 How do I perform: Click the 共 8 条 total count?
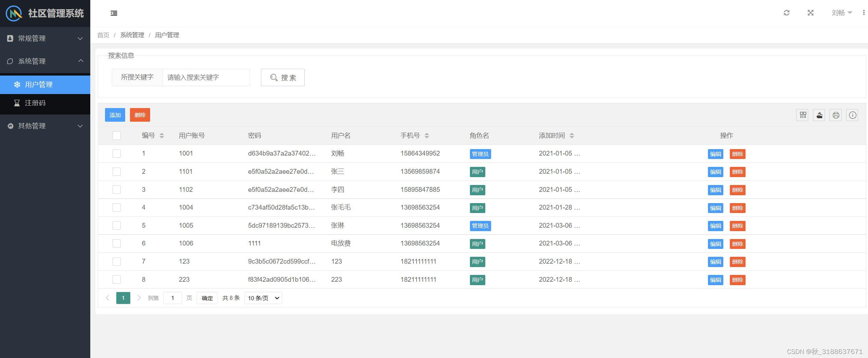point(231,298)
